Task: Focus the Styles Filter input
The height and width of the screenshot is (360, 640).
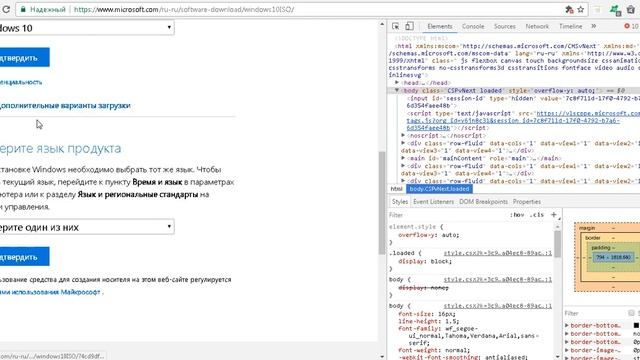Action: click(x=448, y=215)
